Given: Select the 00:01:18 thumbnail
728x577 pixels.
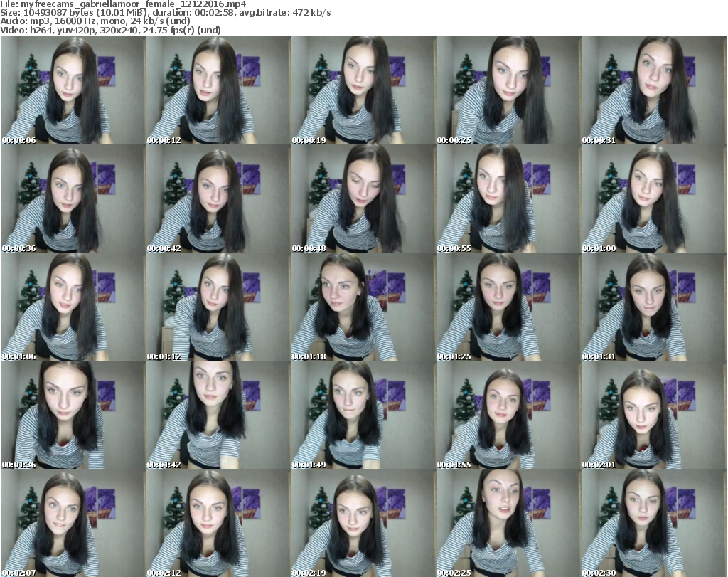Looking at the screenshot, I should click(x=363, y=307).
